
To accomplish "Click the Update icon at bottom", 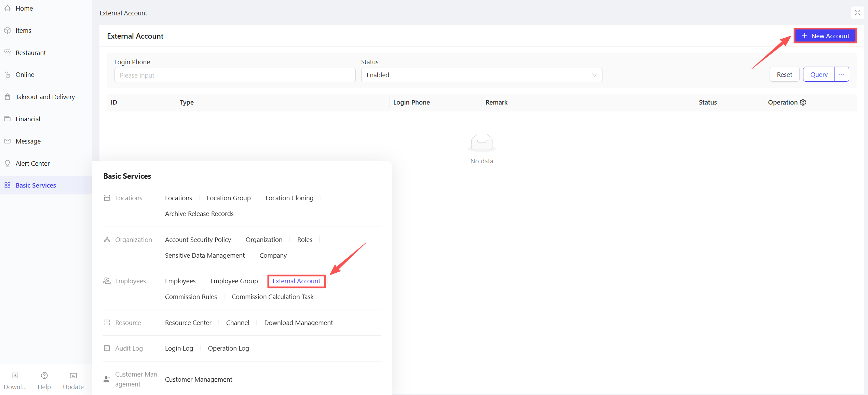I will [73, 376].
